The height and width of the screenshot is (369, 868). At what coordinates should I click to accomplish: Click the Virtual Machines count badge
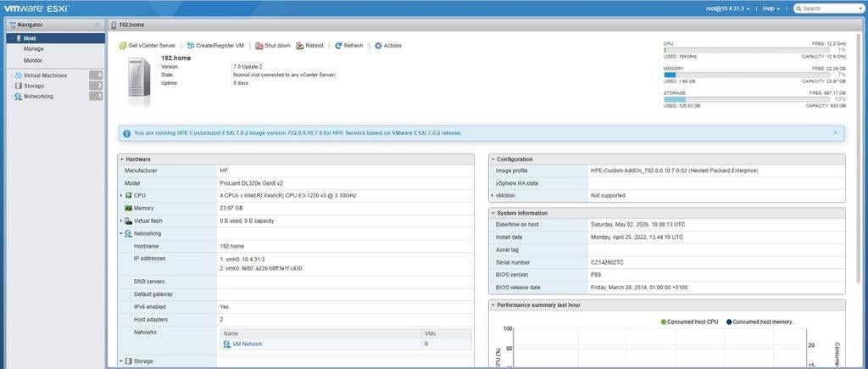pyautogui.click(x=96, y=75)
